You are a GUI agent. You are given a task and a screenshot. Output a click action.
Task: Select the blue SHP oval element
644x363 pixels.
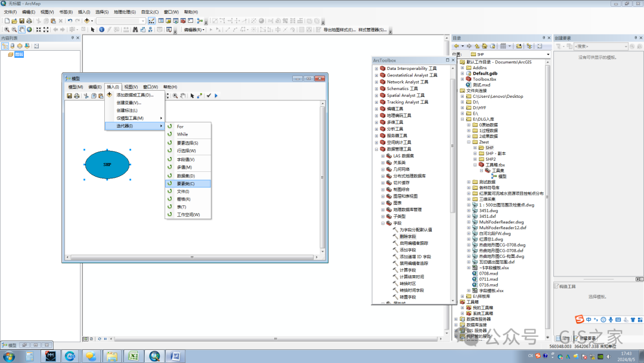coord(107,164)
